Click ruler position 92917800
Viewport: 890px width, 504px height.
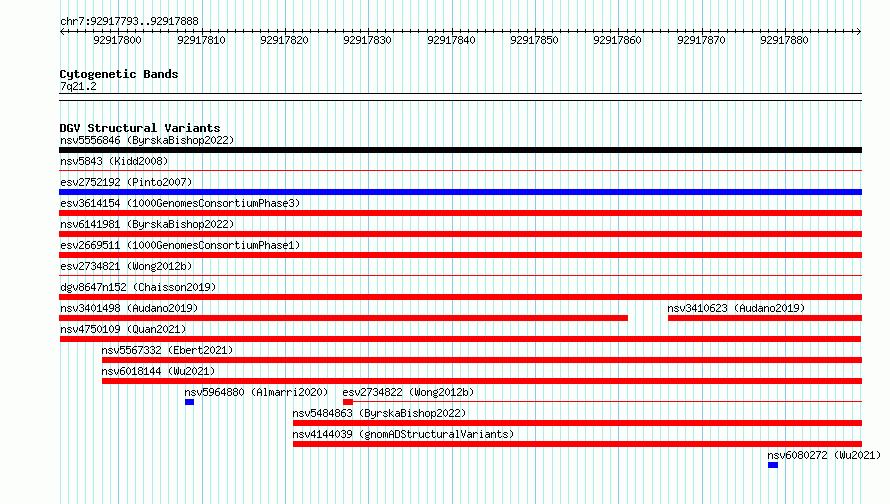point(117,40)
